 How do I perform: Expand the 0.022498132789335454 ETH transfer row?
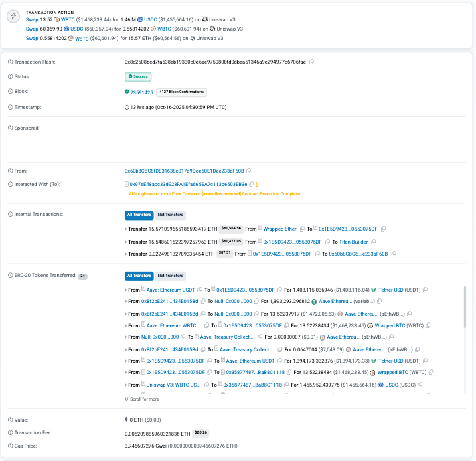click(x=126, y=254)
